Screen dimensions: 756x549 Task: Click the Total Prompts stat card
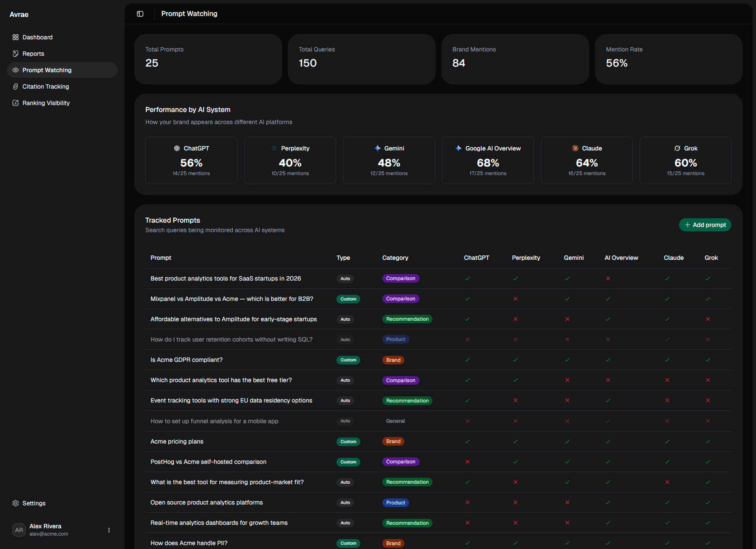coord(208,59)
